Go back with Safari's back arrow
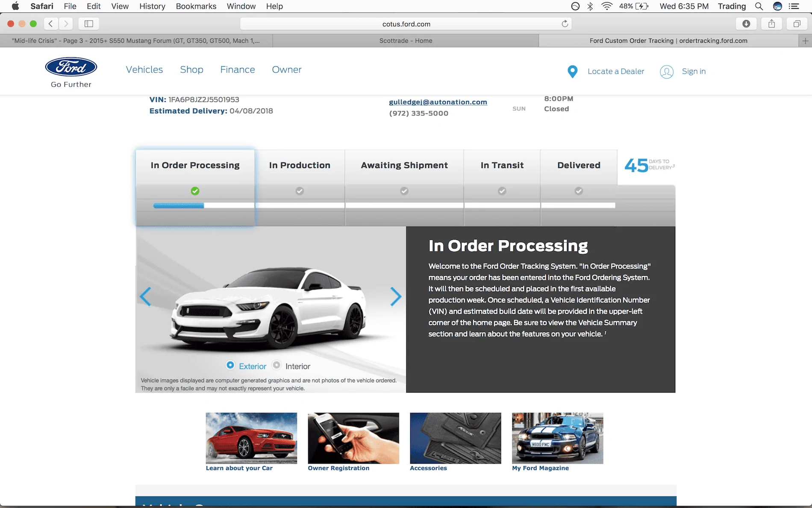812x508 pixels. pyautogui.click(x=51, y=24)
